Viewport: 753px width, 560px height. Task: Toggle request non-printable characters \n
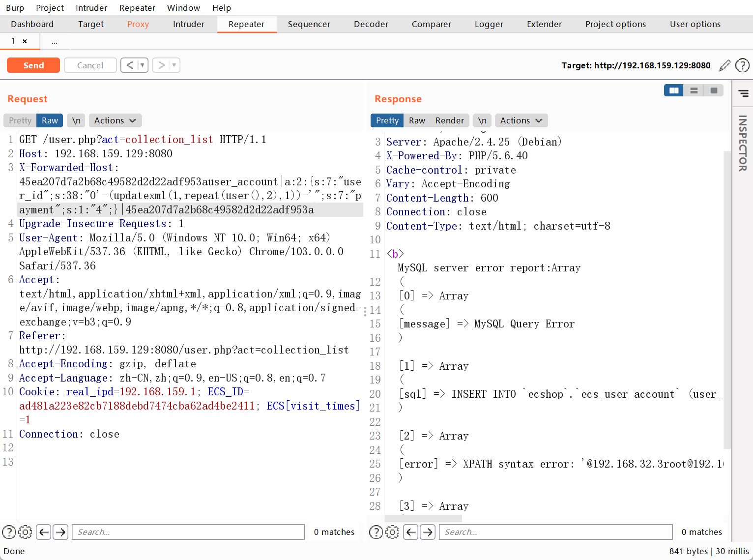(76, 120)
